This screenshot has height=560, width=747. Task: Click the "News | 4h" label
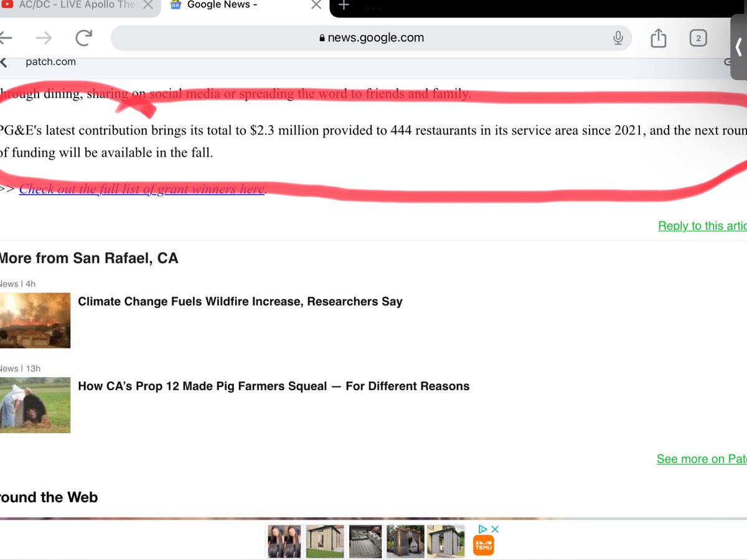pyautogui.click(x=17, y=284)
